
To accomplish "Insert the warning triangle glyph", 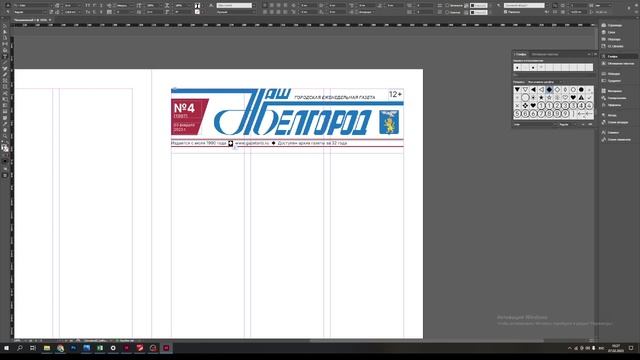I will pos(581,98).
